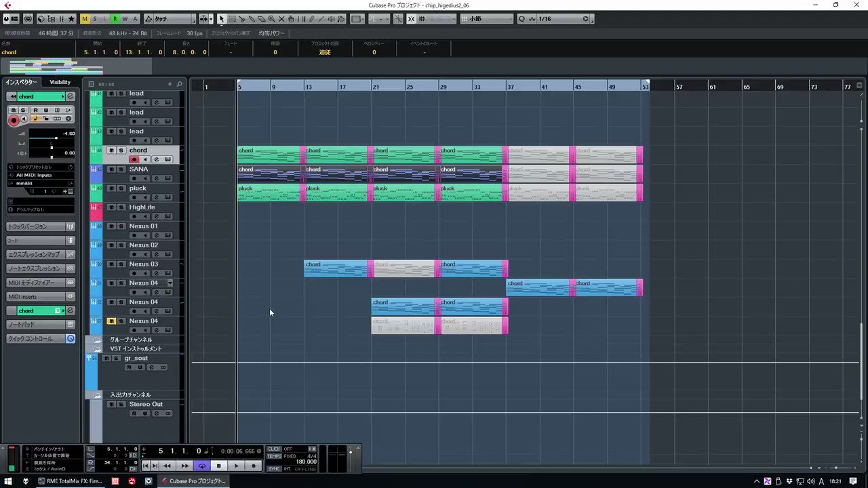The image size is (868, 488).
Task: Expand the クイックコントロール inspector section
Action: [x=41, y=339]
